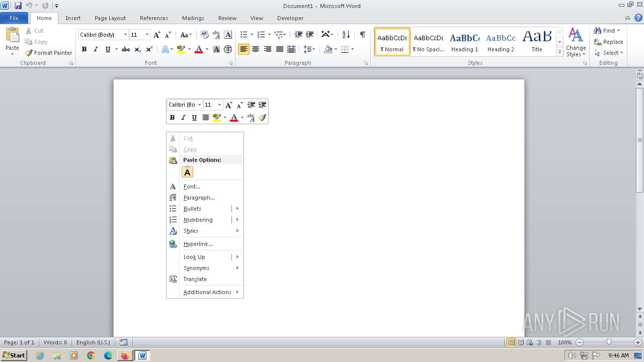The height and width of the screenshot is (362, 644).
Task: Open the mini toolbar font size dropdown
Action: [x=219, y=105]
